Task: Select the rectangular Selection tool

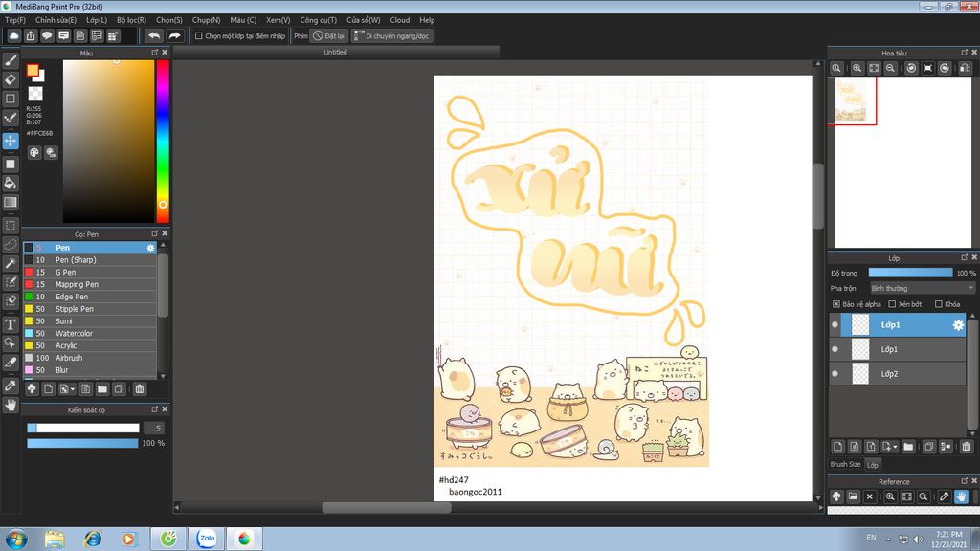Action: coord(10,225)
